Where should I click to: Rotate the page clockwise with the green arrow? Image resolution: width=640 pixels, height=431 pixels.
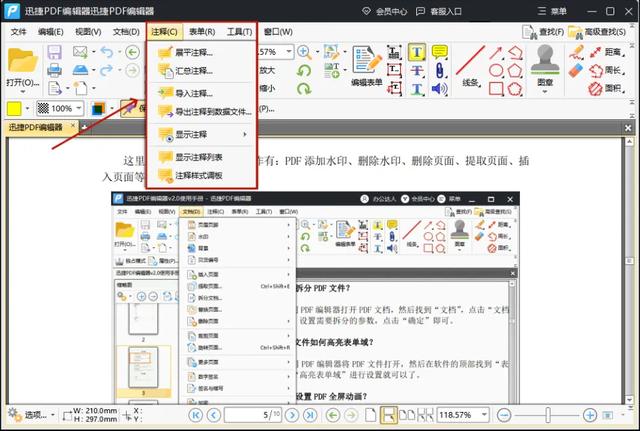coord(304,88)
